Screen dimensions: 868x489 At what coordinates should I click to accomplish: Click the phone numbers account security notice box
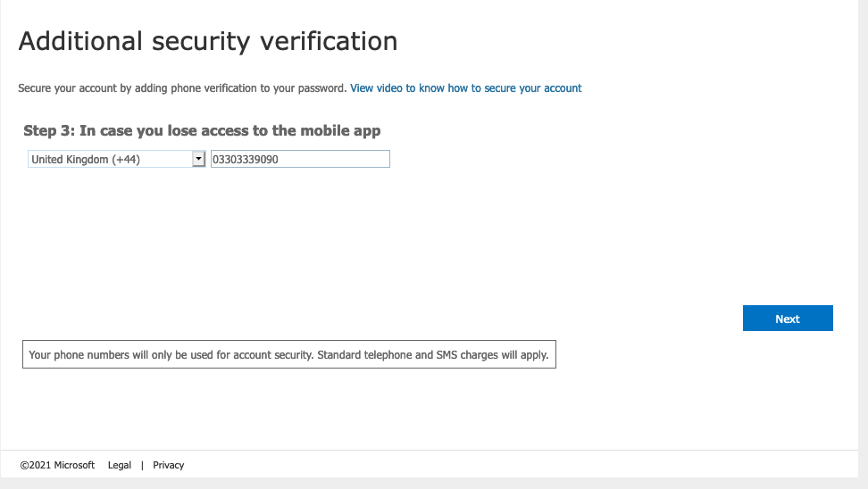289,354
